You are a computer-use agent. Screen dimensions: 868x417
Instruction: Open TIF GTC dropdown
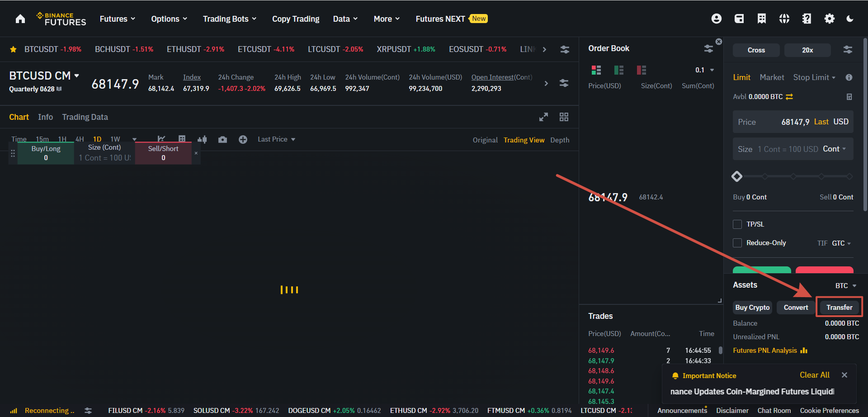pyautogui.click(x=841, y=243)
